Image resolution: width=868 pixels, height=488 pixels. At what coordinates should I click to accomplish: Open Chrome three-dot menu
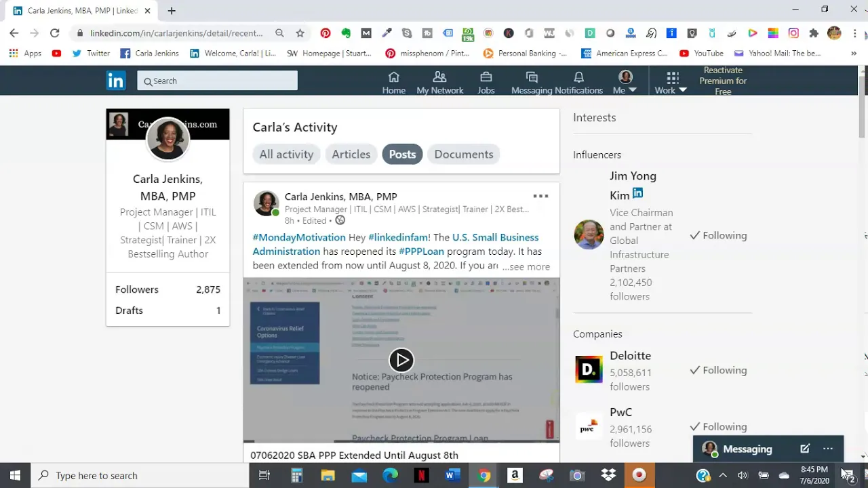point(854,33)
